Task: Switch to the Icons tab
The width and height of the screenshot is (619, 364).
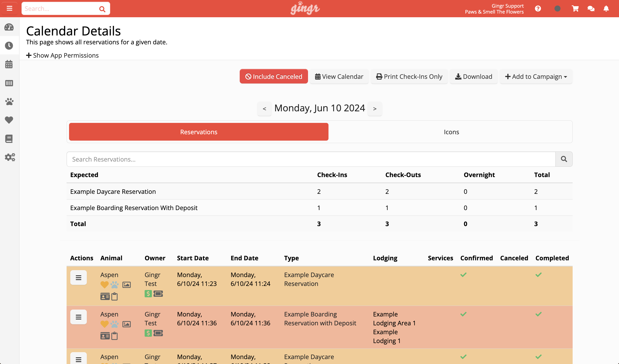Action: pos(451,132)
